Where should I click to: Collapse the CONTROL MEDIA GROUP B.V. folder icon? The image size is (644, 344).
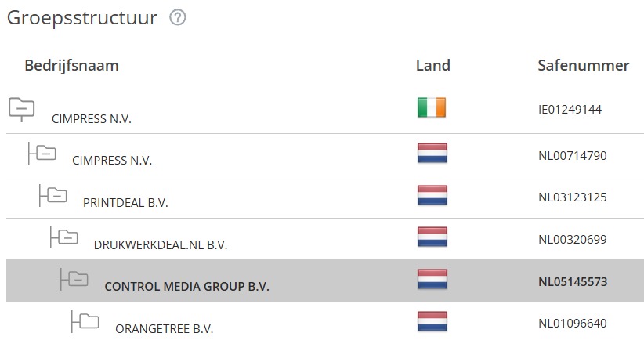(x=74, y=280)
